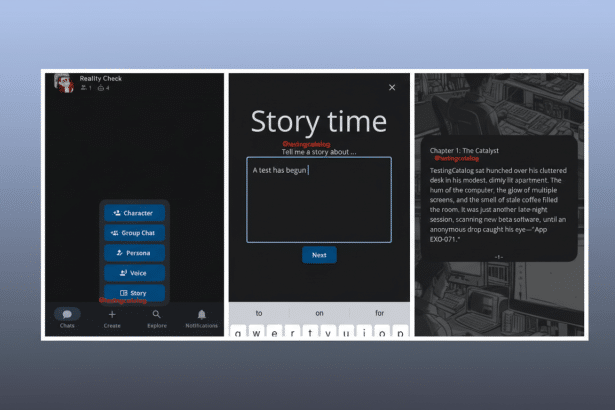
Task: Pick keyboard suggestion "for"
Action: 379,313
